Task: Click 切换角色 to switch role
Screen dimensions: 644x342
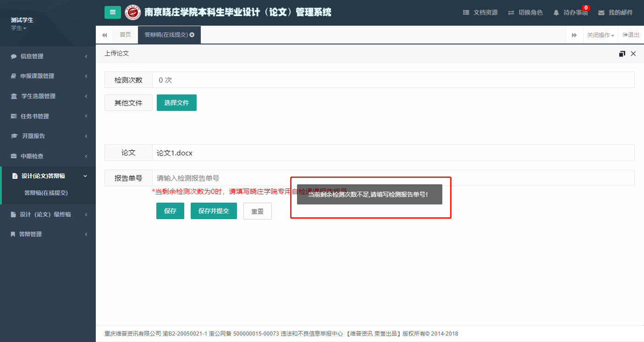Action: click(x=525, y=13)
